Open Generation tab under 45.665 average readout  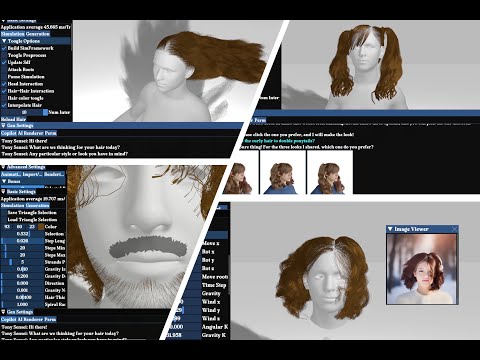pyautogui.click(x=38, y=34)
